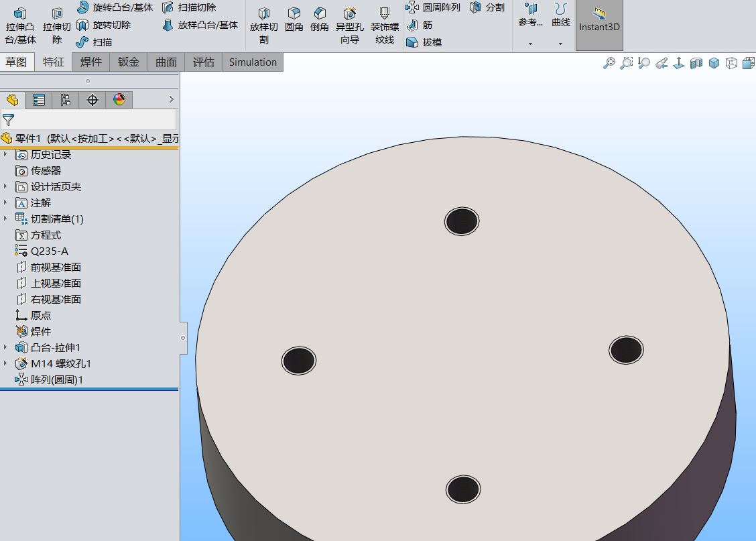Expand the M14 螺纹孔1 tree node

click(x=6, y=363)
